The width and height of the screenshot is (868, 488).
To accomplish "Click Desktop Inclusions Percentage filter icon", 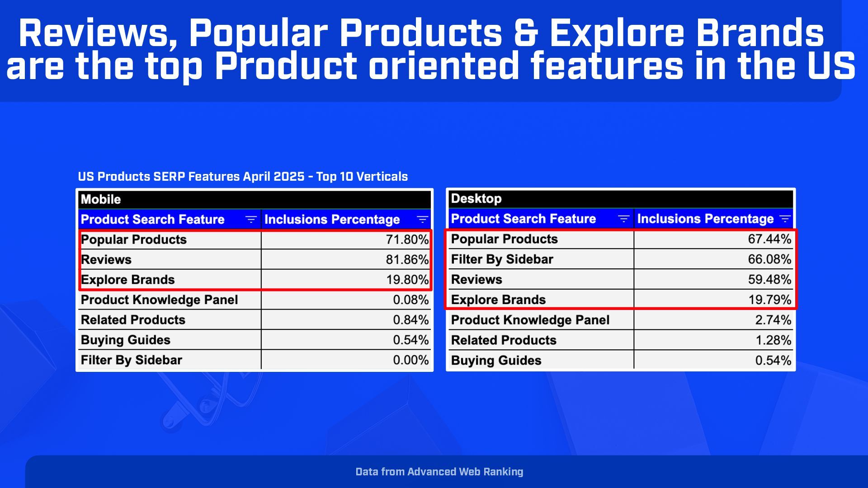I will click(785, 219).
